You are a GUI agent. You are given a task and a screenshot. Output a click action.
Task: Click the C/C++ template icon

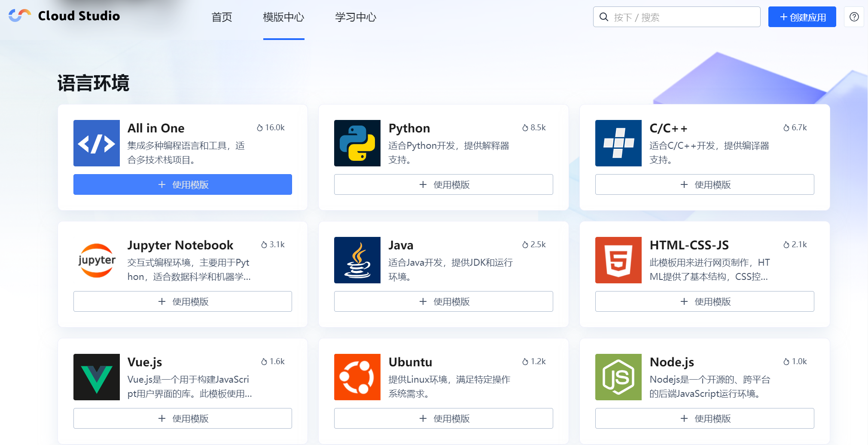coord(618,143)
